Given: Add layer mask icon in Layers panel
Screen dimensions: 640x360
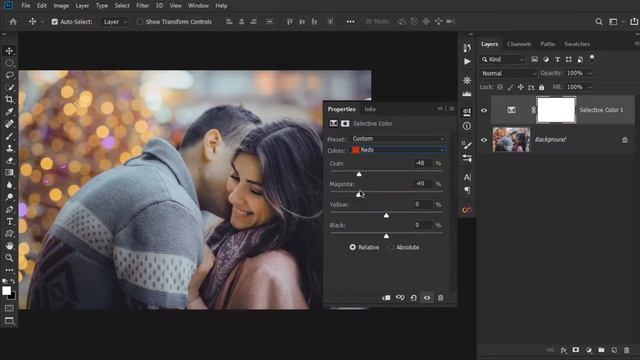Looking at the screenshot, I should tap(576, 350).
